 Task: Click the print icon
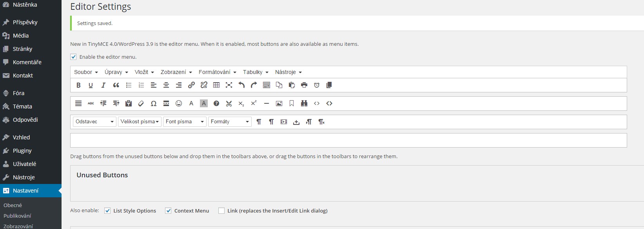tap(304, 85)
